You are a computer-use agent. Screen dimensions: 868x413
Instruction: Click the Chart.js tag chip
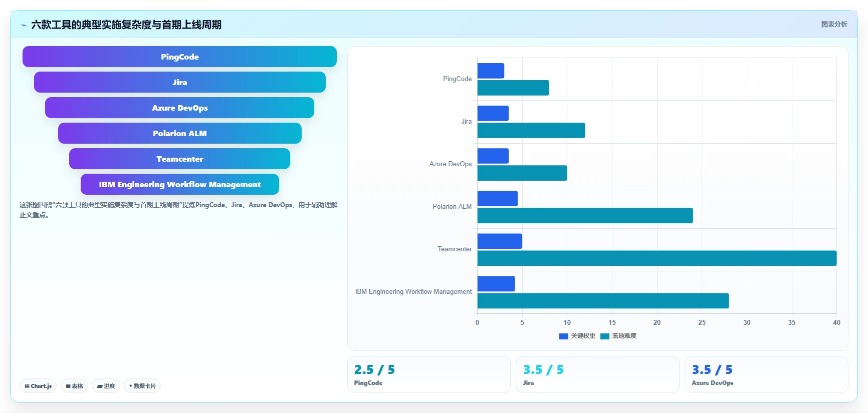coord(38,386)
